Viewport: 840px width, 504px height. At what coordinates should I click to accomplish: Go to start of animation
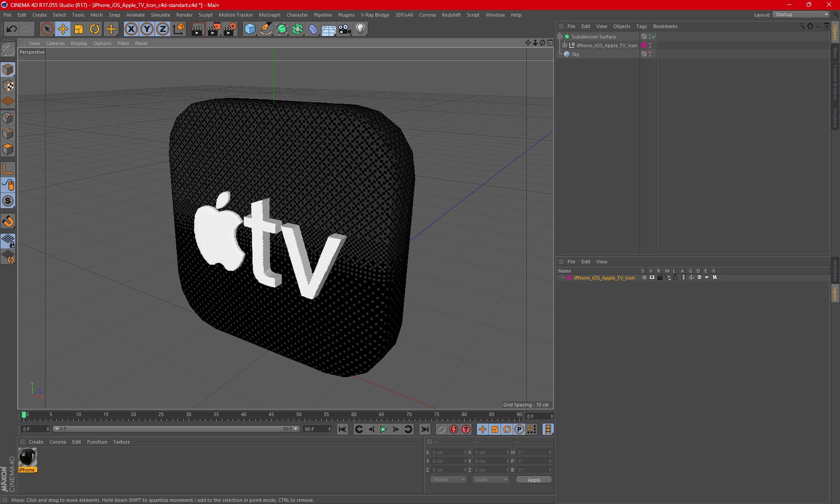click(x=343, y=429)
